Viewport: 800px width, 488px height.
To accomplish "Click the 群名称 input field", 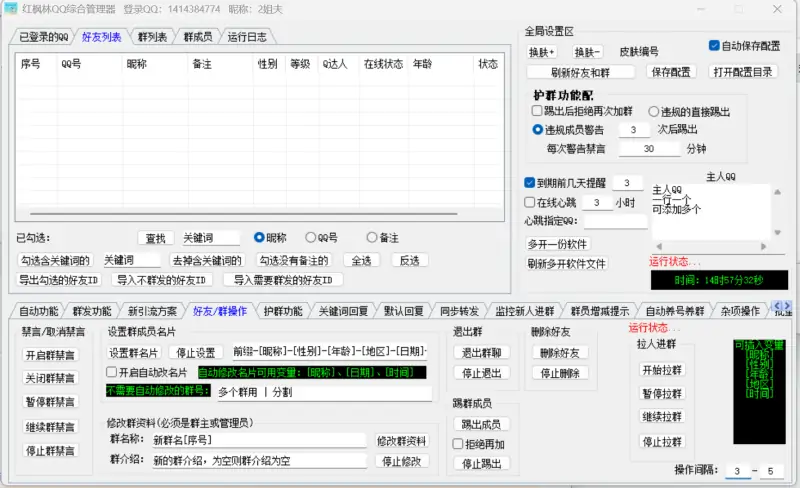I will tap(259, 440).
